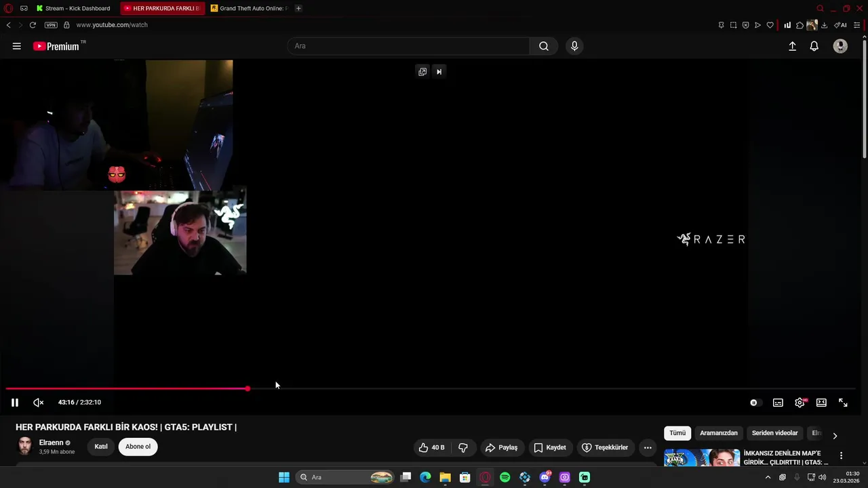Screen dimensions: 868x488
Task: Go back to the previous page
Action: (x=8, y=25)
